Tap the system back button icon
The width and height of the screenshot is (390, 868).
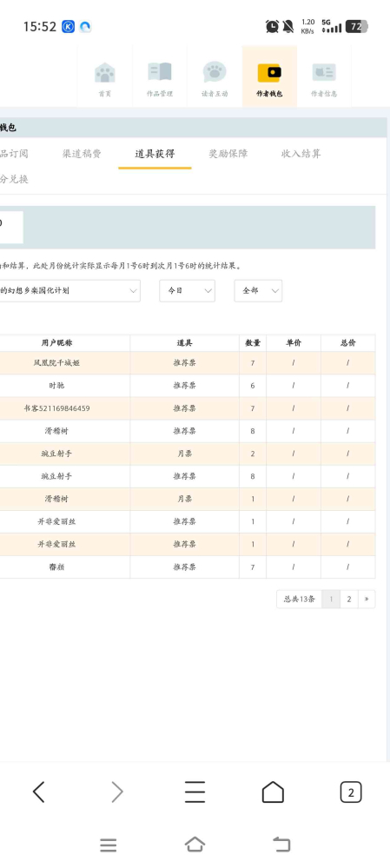click(281, 845)
